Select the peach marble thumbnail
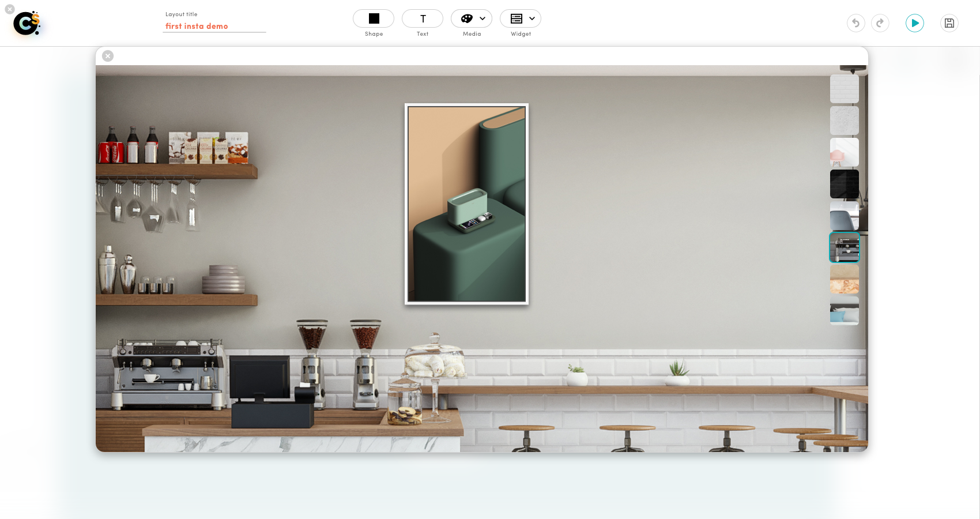 pyautogui.click(x=845, y=279)
